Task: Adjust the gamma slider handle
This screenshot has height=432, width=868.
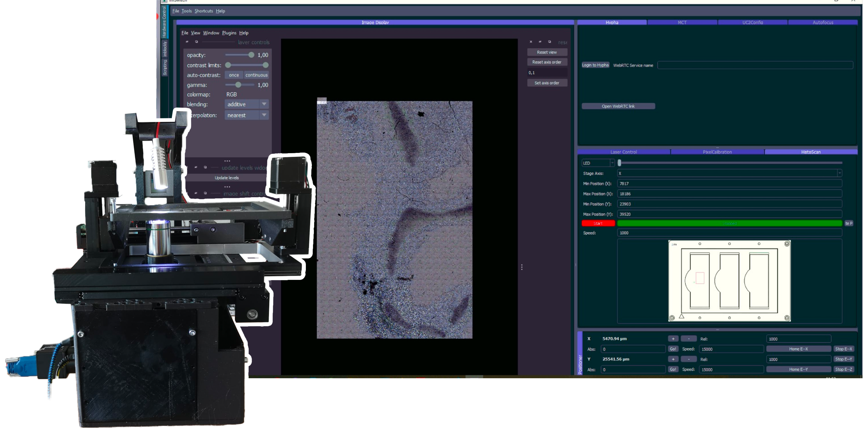Action: coord(238,85)
